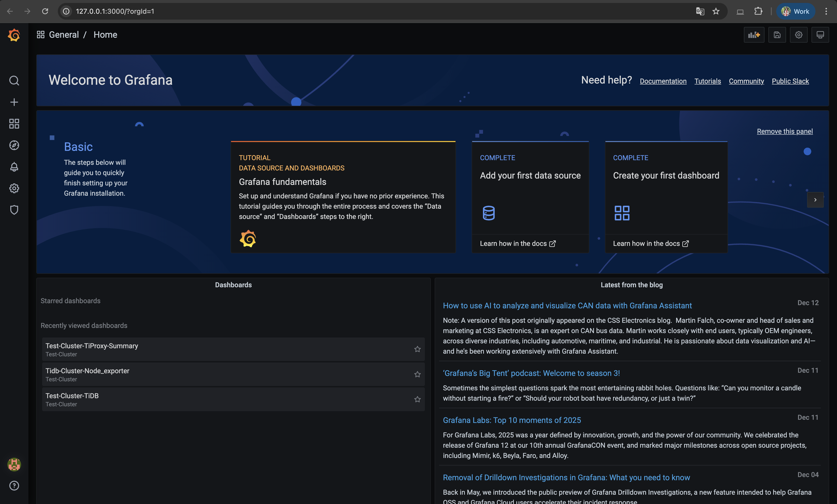
Task: Open the Big Tent podcast blog post
Action: tap(531, 373)
